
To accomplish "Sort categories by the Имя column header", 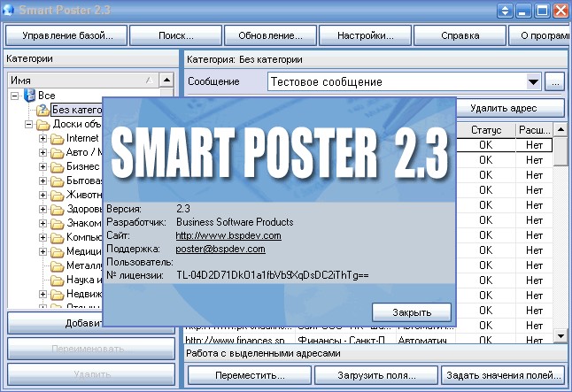I will click(x=83, y=81).
